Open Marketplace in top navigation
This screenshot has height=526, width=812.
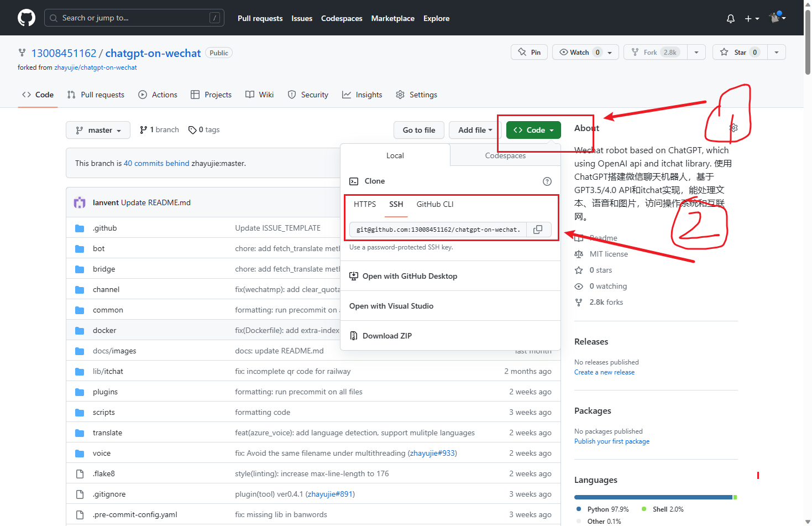pyautogui.click(x=393, y=18)
